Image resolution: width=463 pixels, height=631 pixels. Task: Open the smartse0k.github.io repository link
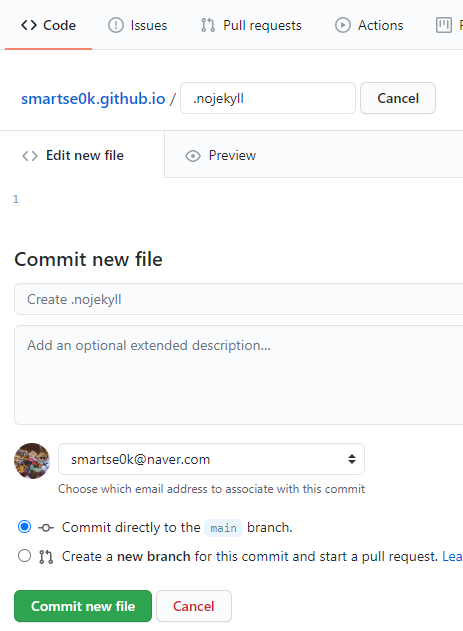click(93, 99)
